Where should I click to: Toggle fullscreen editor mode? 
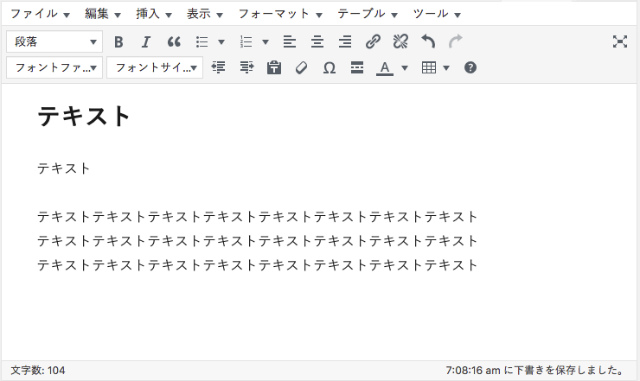[x=620, y=42]
